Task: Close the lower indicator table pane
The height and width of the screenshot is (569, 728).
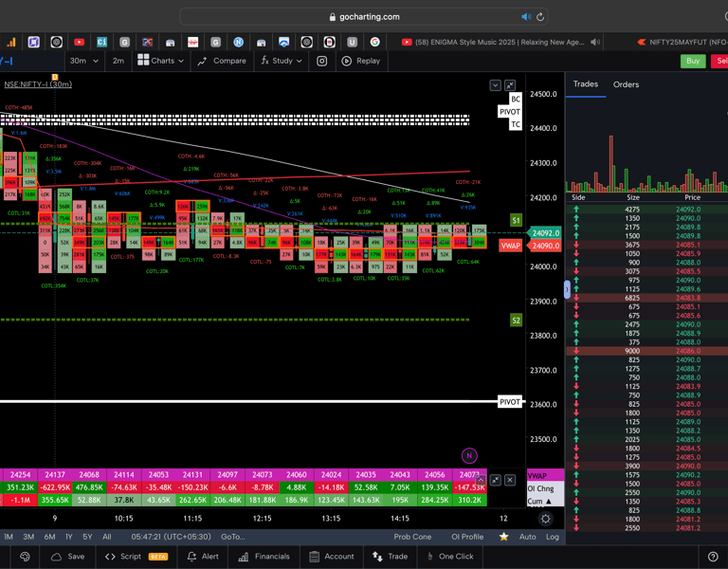Action: coord(510,480)
